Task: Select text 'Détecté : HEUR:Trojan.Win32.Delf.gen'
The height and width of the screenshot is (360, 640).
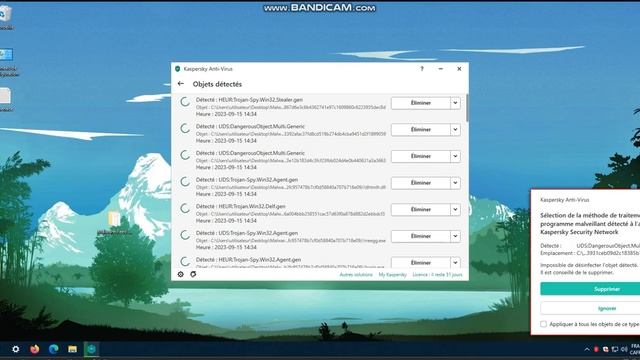Action: [240, 206]
